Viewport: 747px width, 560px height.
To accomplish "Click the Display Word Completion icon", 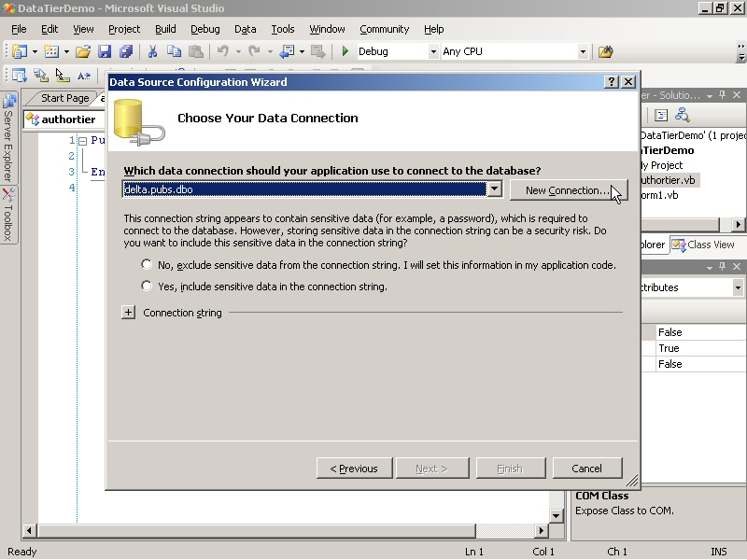I will point(84,76).
